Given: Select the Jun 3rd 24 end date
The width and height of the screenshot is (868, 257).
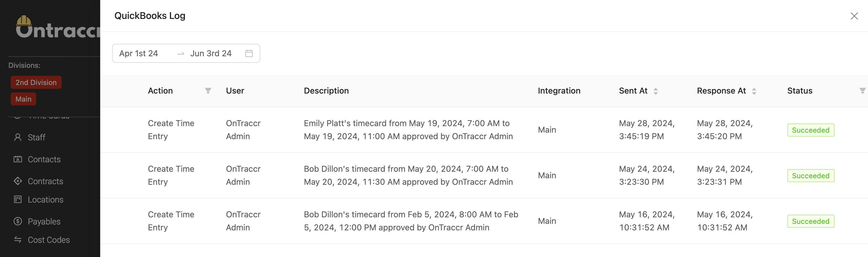Looking at the screenshot, I should tap(211, 54).
